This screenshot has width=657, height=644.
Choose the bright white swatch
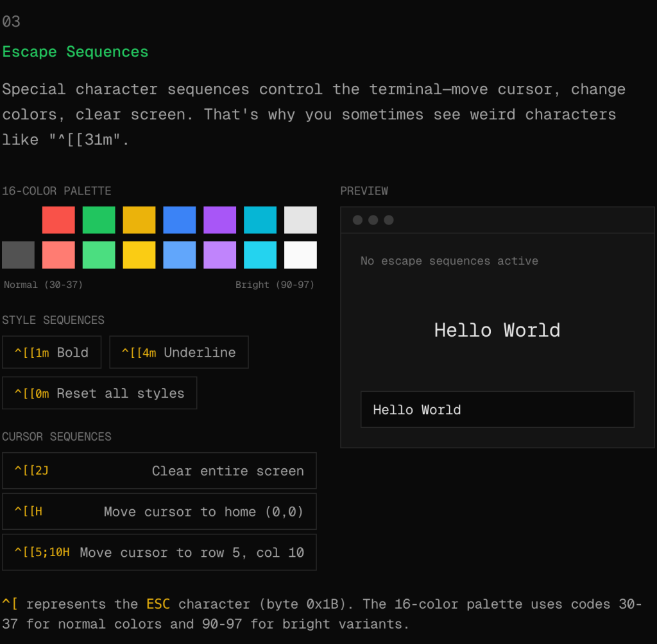tap(300, 255)
